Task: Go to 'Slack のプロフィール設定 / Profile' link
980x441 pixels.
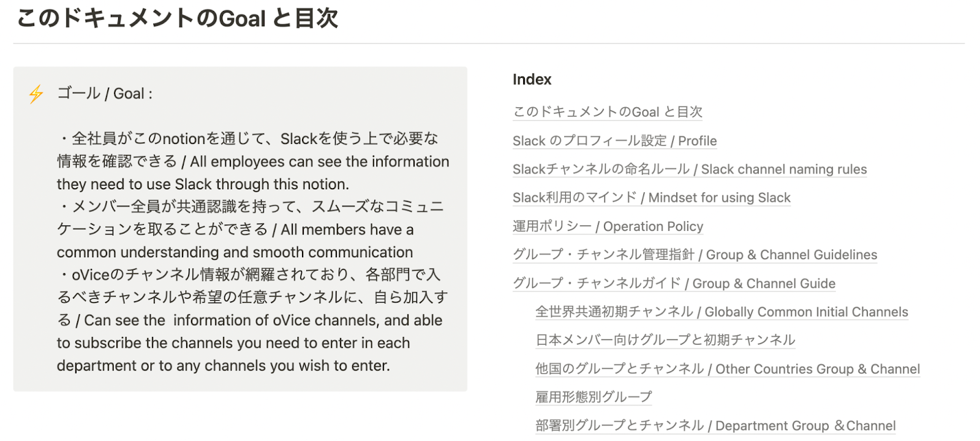Action: [x=614, y=141]
